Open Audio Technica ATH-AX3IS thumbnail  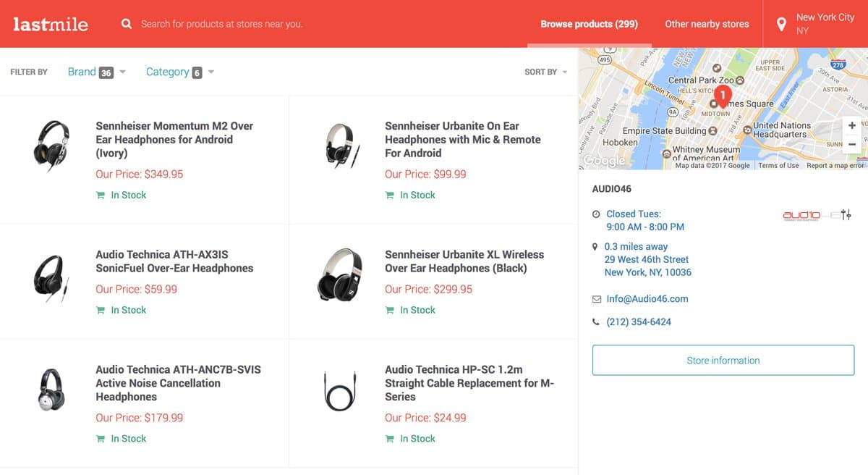coord(52,277)
